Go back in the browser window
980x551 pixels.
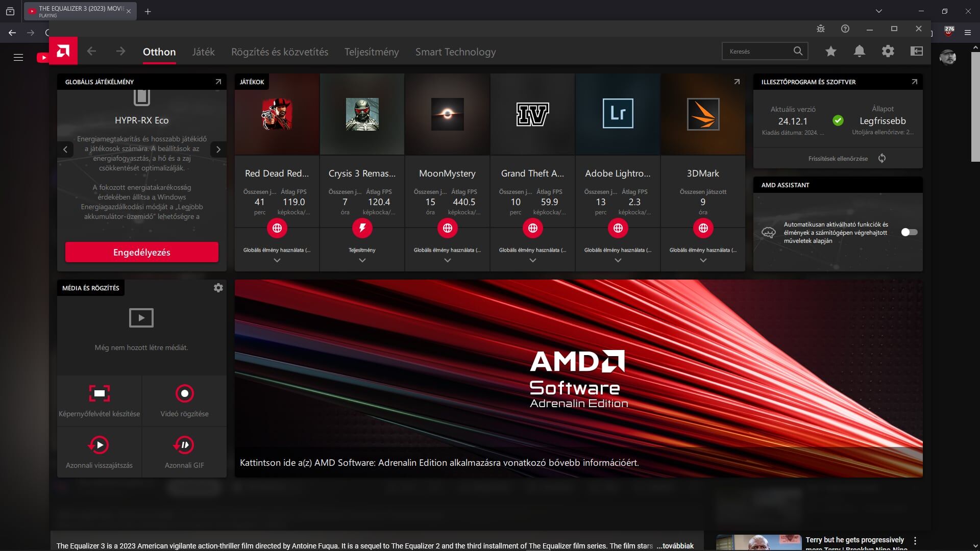click(12, 33)
